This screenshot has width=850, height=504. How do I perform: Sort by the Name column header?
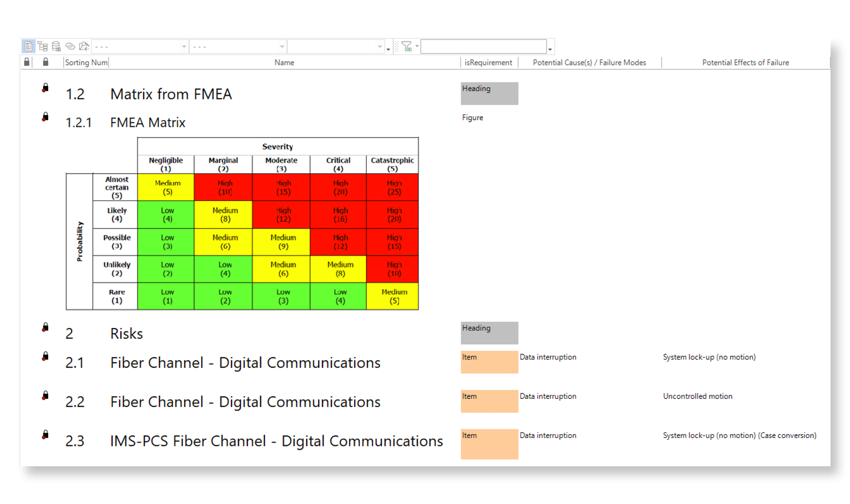pos(284,63)
